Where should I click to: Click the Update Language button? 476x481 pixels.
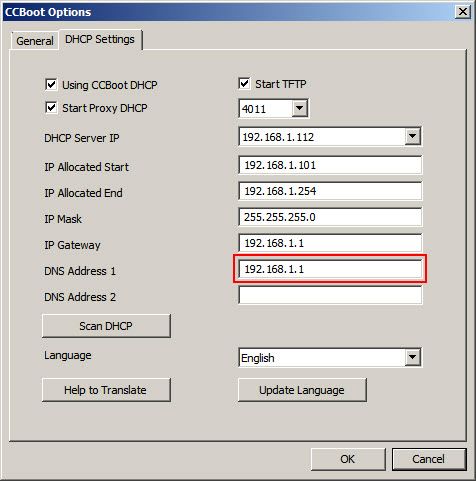pos(302,390)
